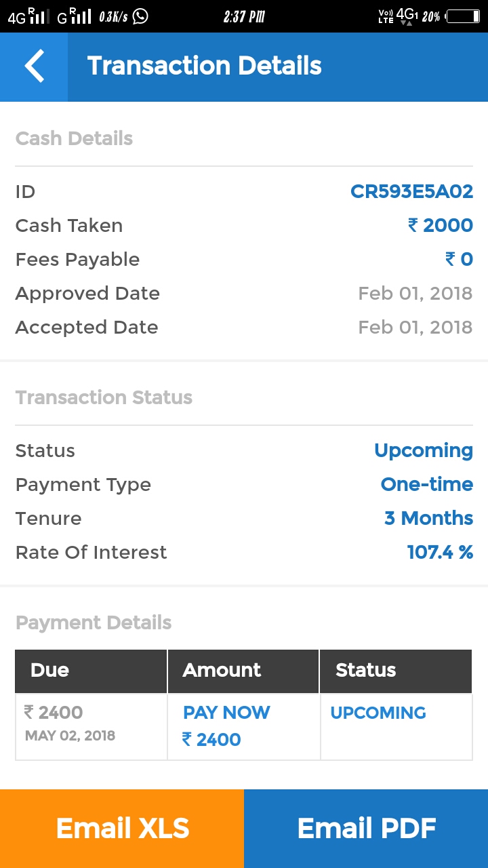488x868 pixels.
Task: Select the Upcoming status value
Action: (423, 451)
